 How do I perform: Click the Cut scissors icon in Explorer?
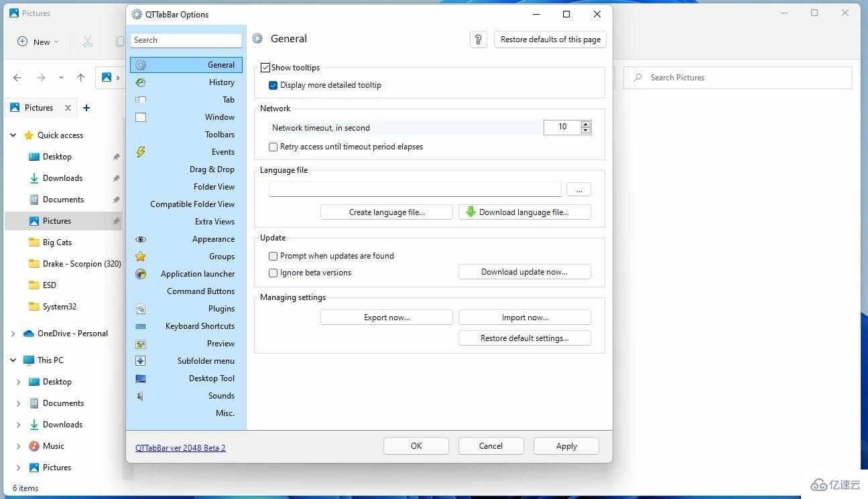point(88,42)
